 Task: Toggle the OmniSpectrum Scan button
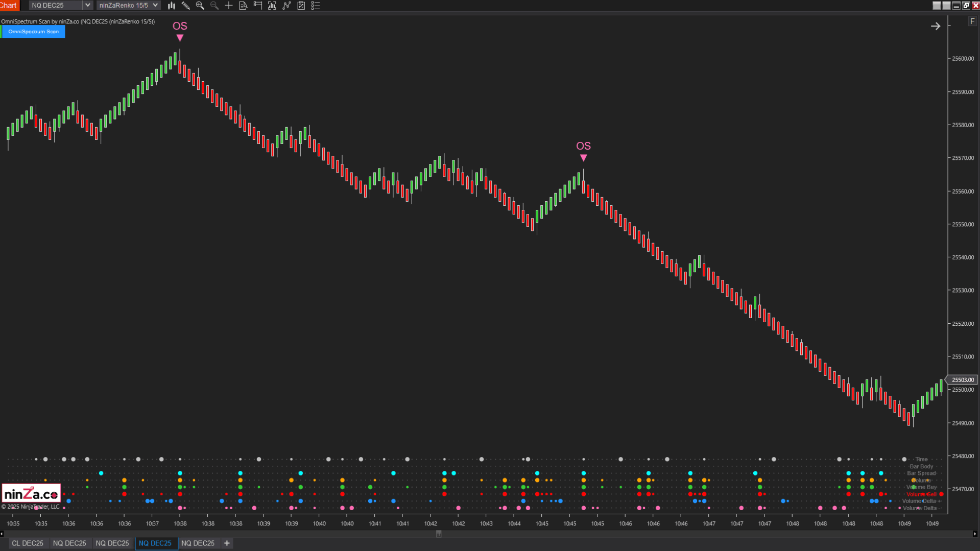coord(33,32)
